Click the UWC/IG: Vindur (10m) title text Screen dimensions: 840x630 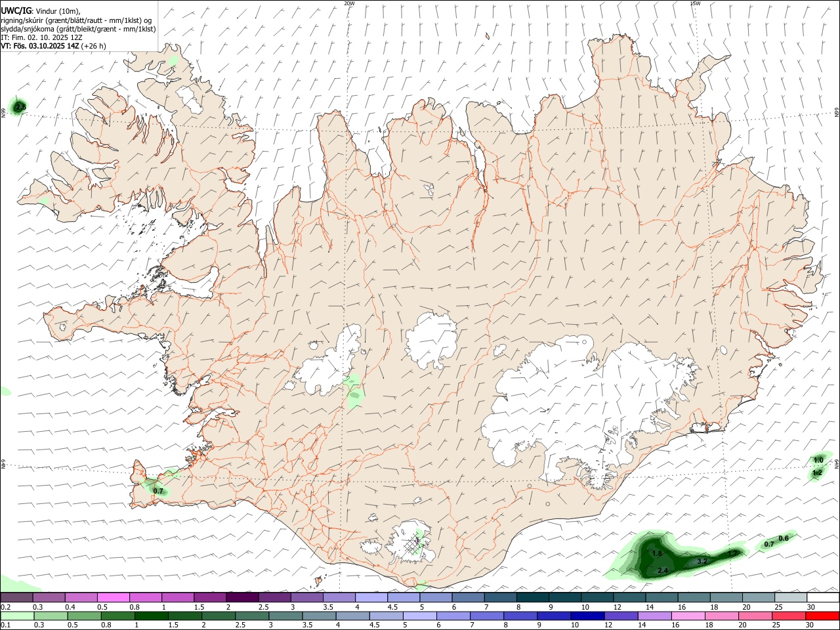click(40, 10)
